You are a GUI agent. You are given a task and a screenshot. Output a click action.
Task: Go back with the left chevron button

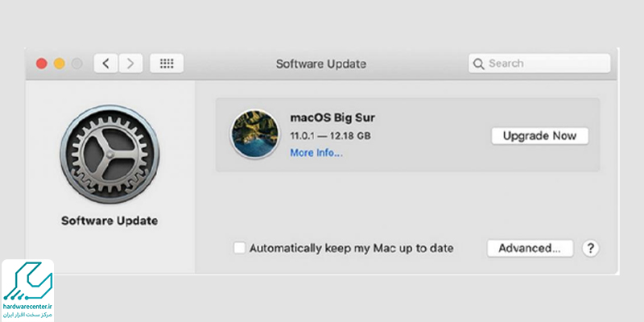pos(106,63)
